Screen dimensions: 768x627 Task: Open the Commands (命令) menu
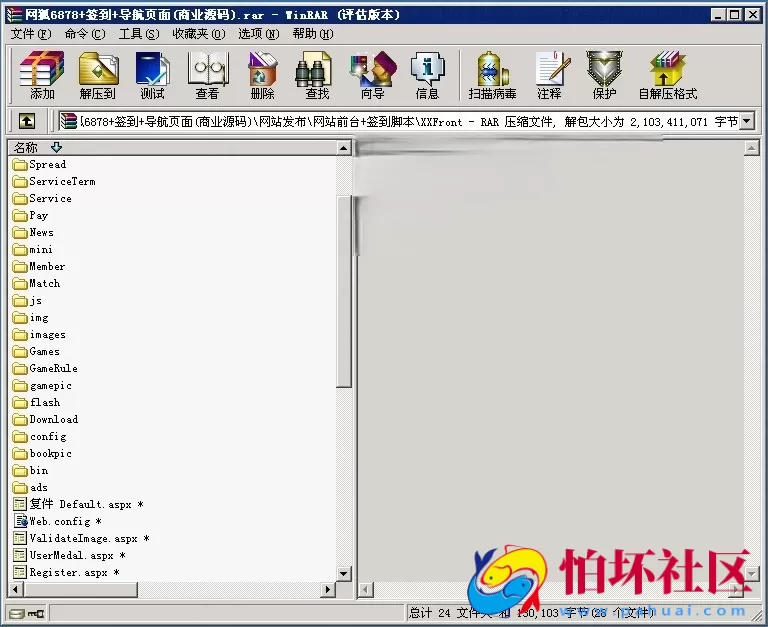point(85,34)
